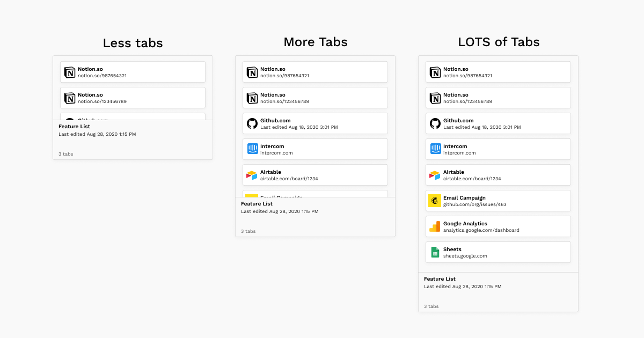This screenshot has height=338, width=644.
Task: Select the Mailchimp icon for Email Campaign
Action: (435, 201)
